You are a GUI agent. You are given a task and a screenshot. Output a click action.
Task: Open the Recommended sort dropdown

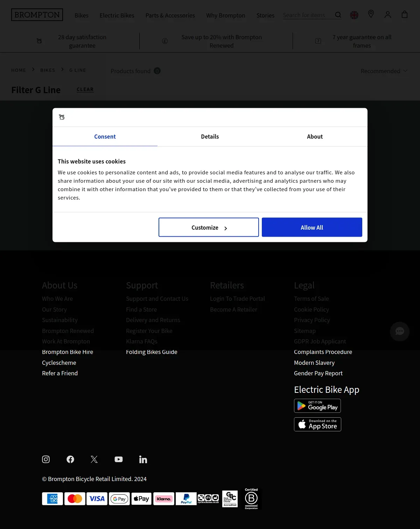click(384, 71)
